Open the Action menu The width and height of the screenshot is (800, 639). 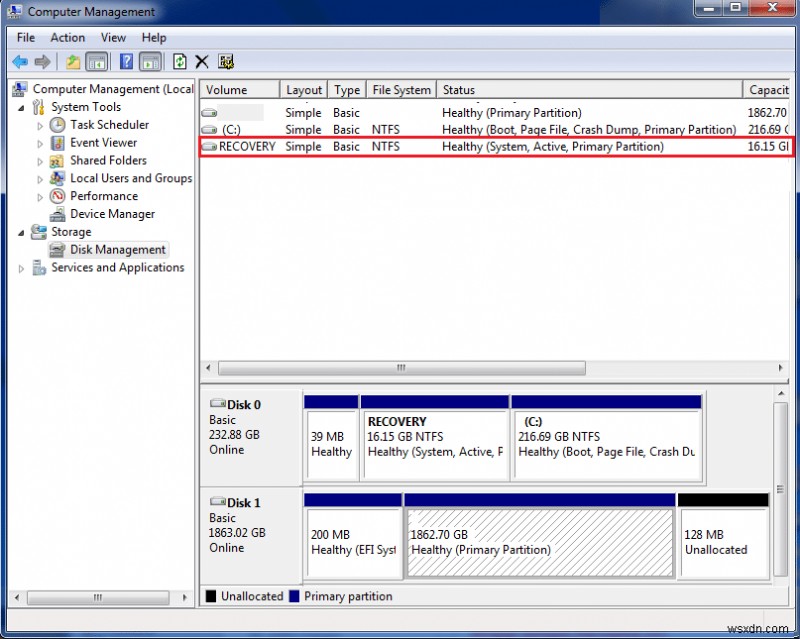[67, 37]
